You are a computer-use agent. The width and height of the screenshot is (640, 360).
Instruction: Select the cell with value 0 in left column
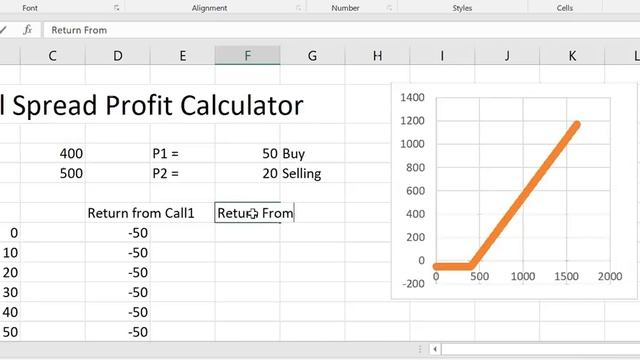click(10, 233)
